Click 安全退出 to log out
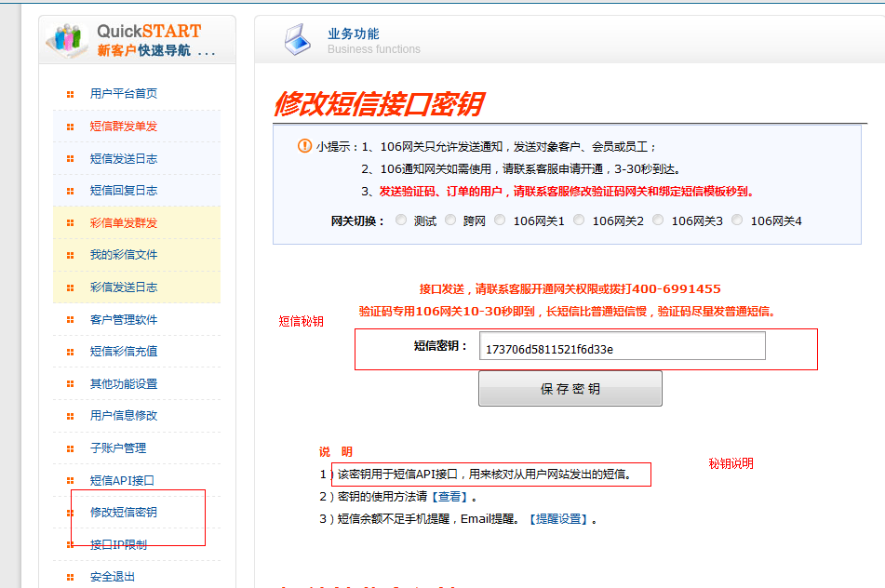 tap(113, 577)
